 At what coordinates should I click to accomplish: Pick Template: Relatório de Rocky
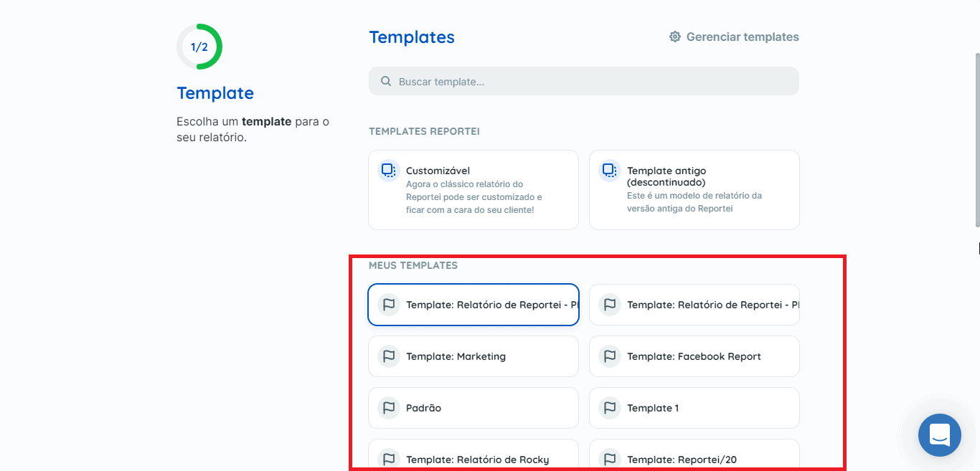click(473, 459)
